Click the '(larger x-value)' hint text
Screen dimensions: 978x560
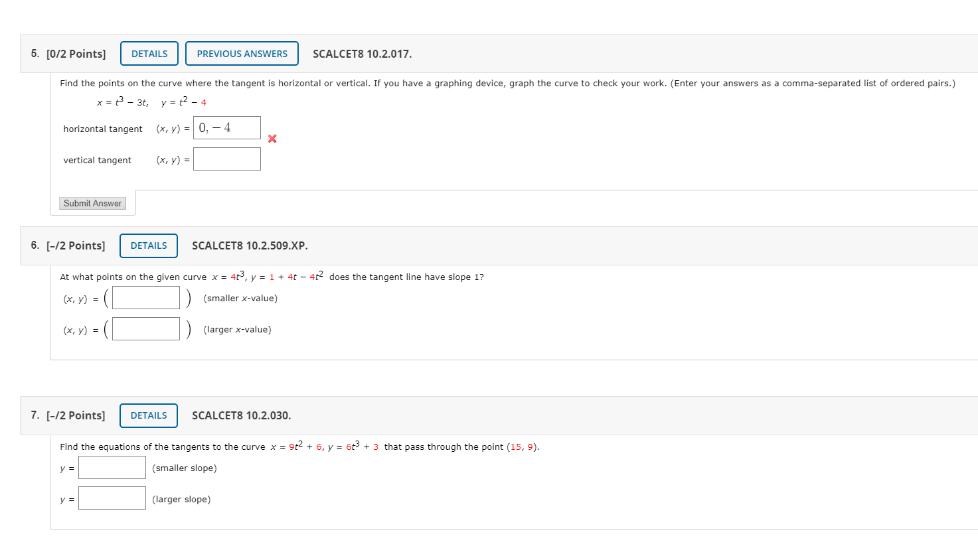point(237,330)
